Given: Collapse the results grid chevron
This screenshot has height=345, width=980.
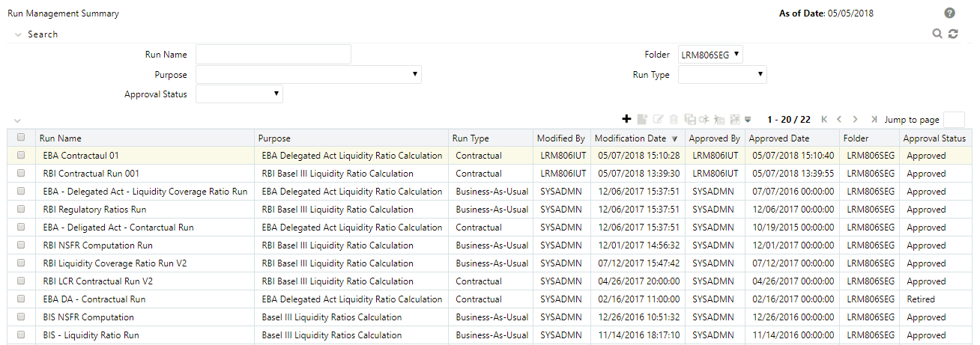Looking at the screenshot, I should [17, 120].
